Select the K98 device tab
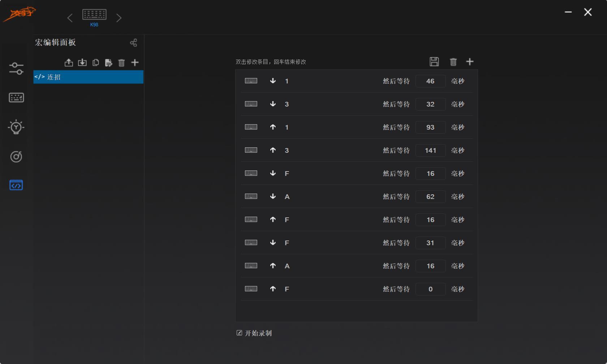This screenshot has height=364, width=607. pyautogui.click(x=94, y=17)
